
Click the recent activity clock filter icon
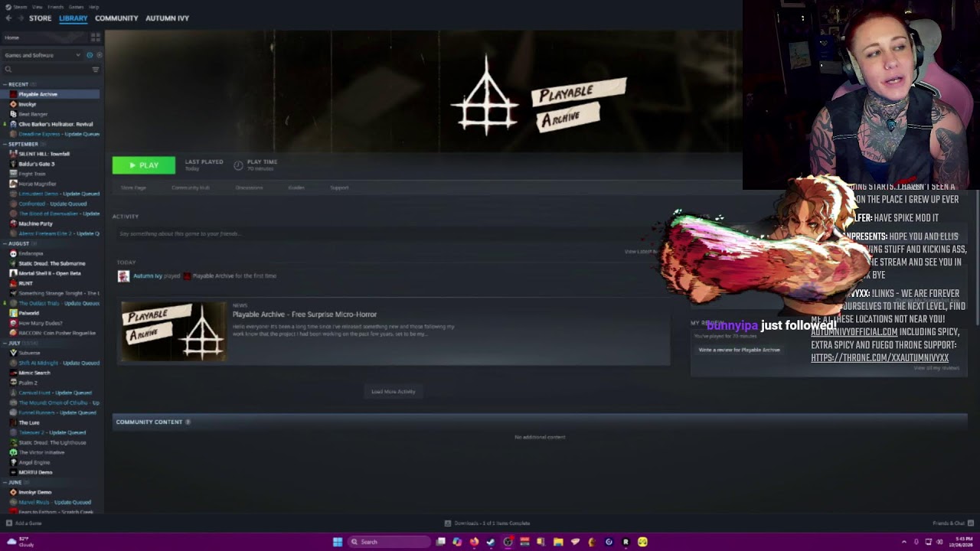coord(90,55)
